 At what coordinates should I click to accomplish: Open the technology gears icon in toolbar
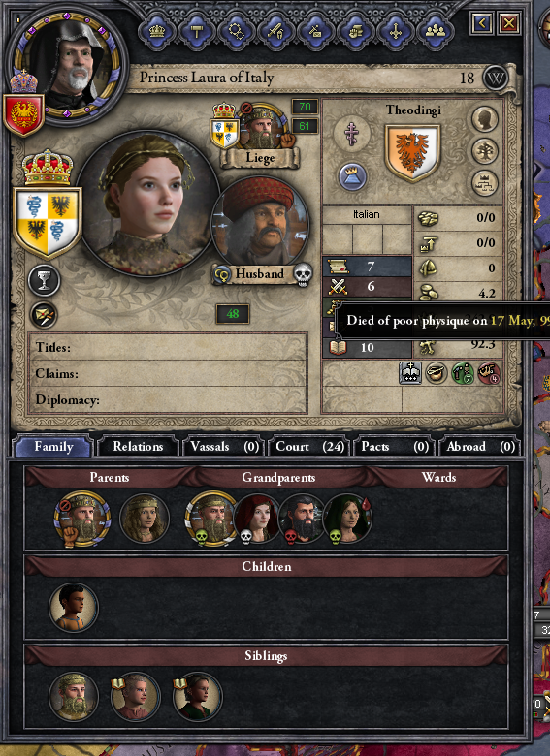237,32
